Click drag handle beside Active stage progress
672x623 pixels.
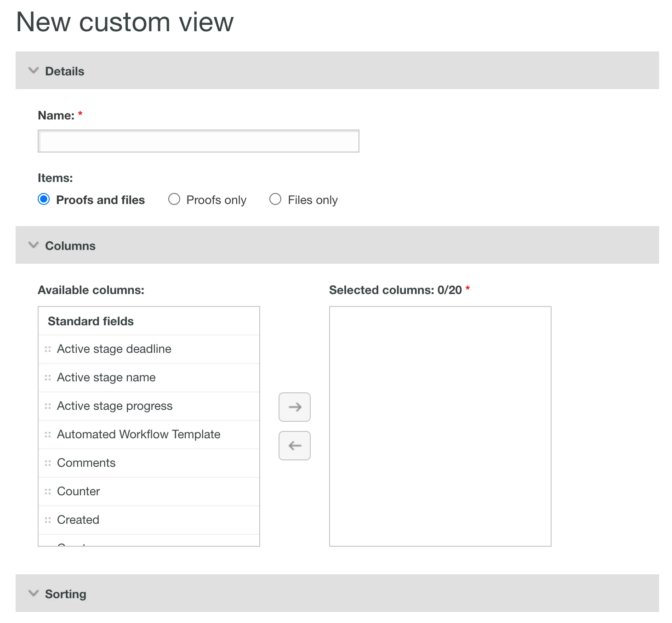click(x=48, y=406)
